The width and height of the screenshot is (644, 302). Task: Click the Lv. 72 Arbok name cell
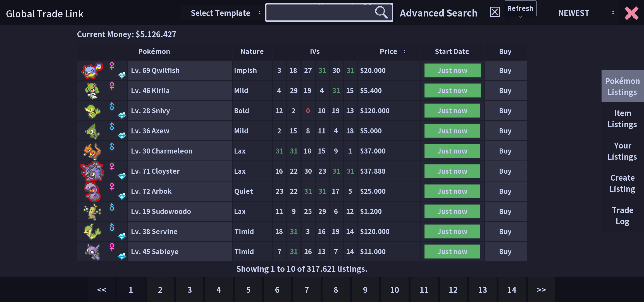pyautogui.click(x=180, y=191)
